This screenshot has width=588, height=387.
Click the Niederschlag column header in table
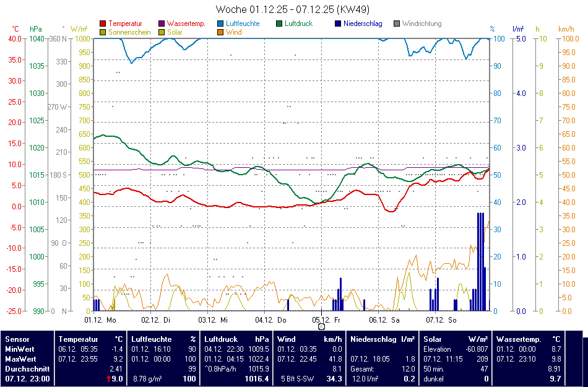[373, 339]
